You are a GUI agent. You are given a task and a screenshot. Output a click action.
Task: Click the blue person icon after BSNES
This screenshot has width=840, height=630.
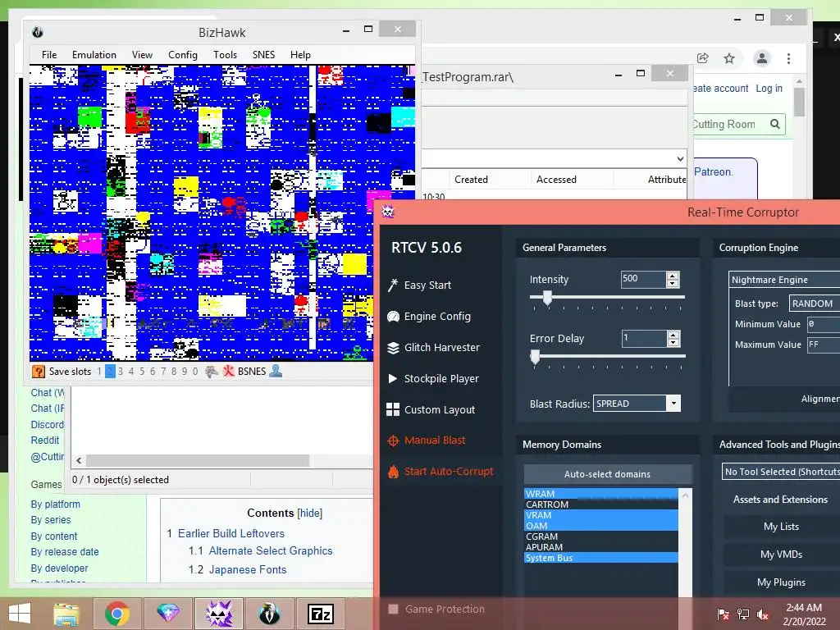tap(276, 371)
